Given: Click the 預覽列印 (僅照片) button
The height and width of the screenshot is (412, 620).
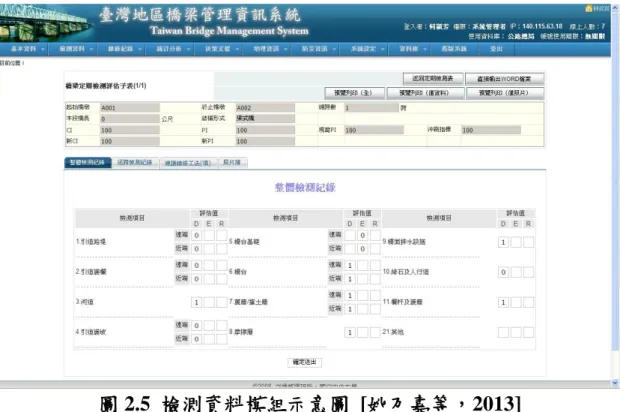Looking at the screenshot, I should click(505, 93).
